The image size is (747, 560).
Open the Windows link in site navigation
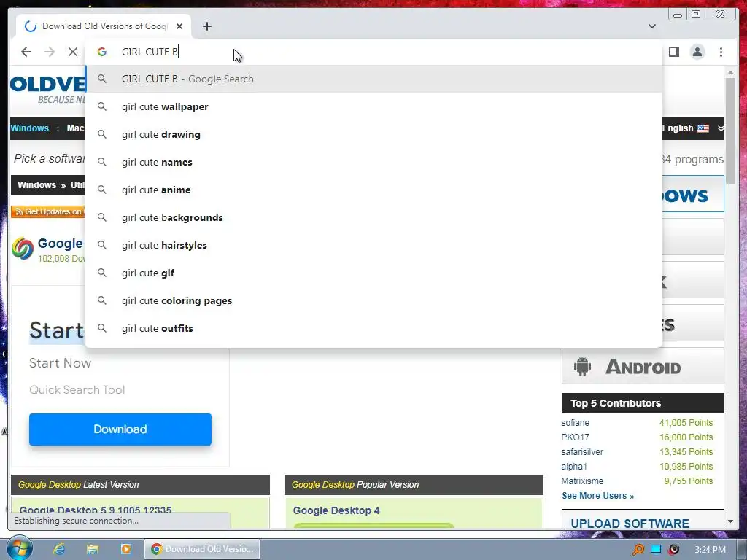[29, 128]
